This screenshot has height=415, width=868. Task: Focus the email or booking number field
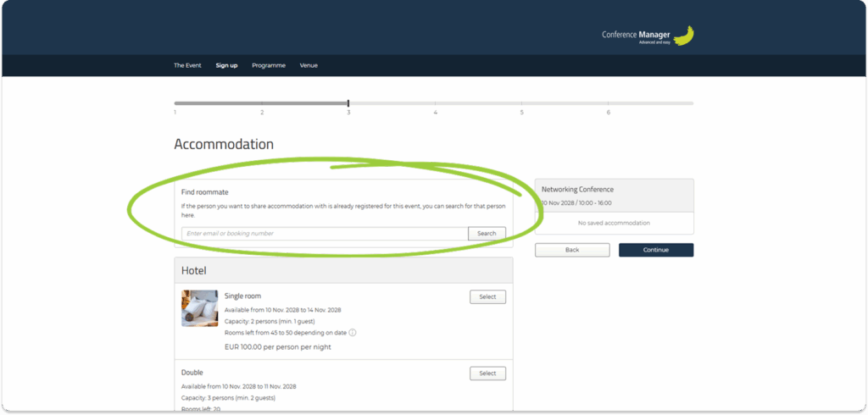click(325, 234)
